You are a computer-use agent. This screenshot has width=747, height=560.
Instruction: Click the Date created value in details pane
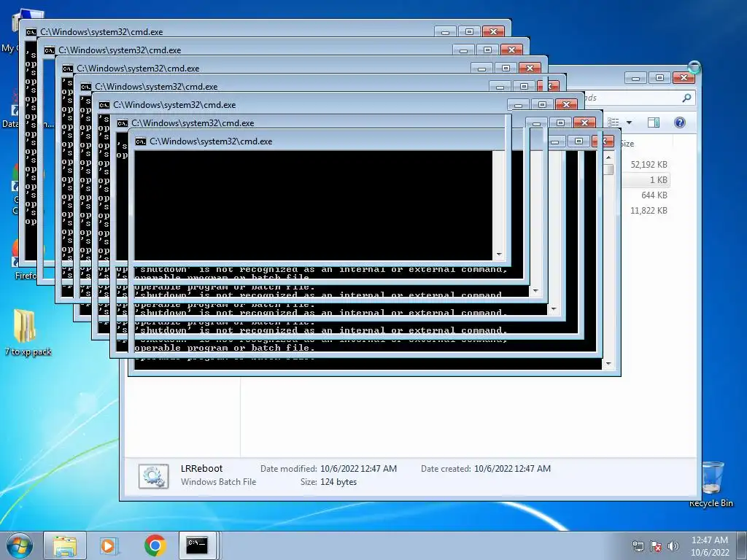[512, 469]
